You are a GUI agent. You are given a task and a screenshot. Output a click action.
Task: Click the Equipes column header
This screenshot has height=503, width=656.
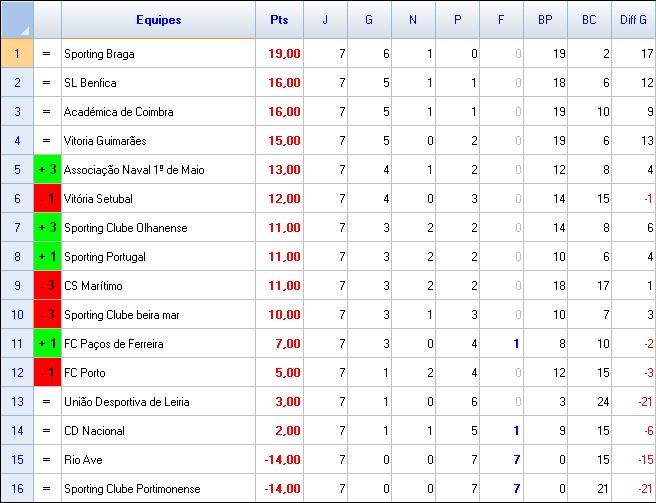pos(158,20)
